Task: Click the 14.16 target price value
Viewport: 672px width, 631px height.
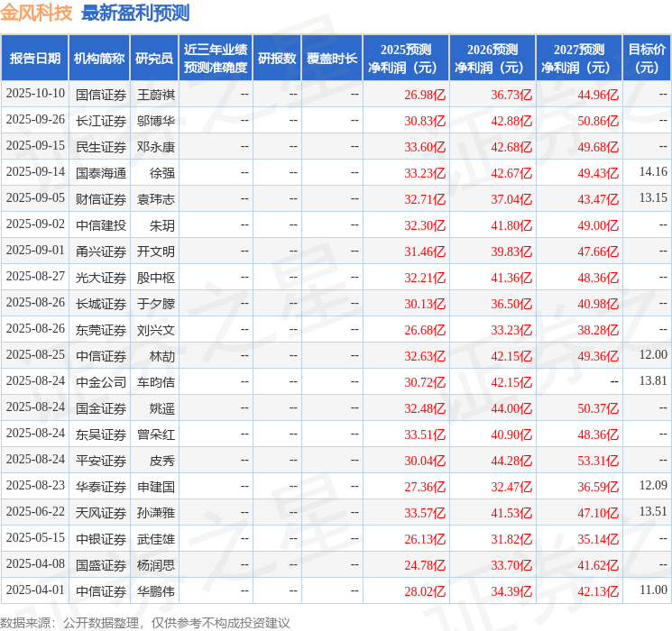Action: point(652,172)
